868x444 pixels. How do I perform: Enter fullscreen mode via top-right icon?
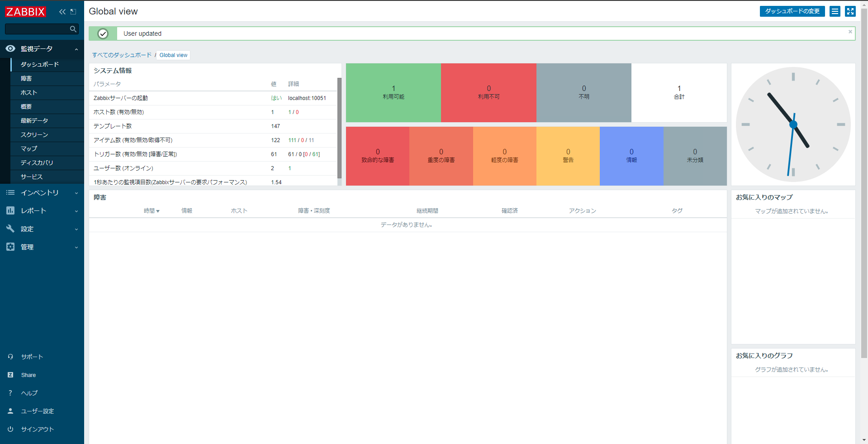coord(850,11)
